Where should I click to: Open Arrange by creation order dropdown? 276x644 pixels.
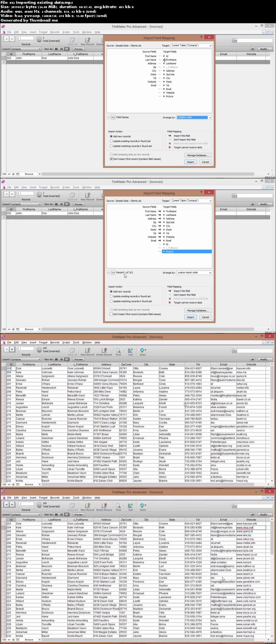coord(194,117)
